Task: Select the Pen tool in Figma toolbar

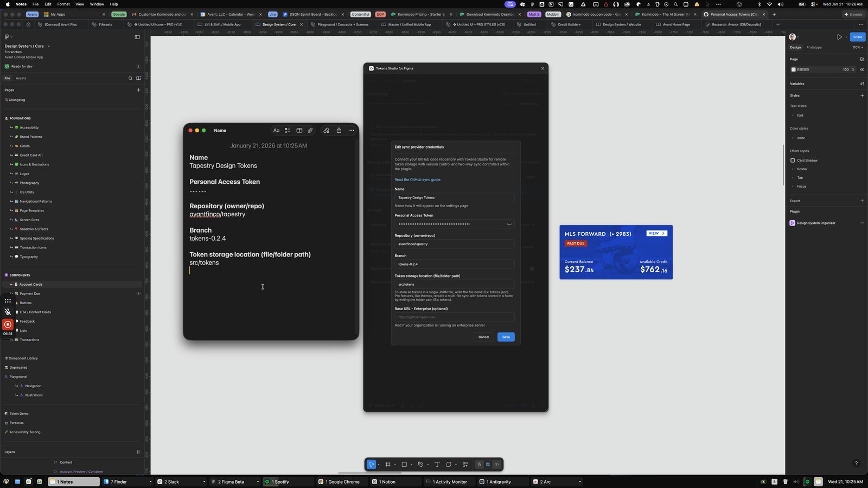Action: [420, 465]
